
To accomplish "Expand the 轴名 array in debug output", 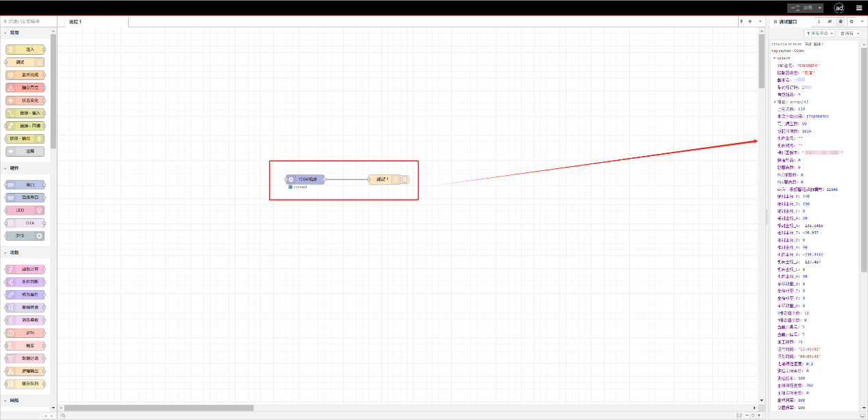I will 774,101.
